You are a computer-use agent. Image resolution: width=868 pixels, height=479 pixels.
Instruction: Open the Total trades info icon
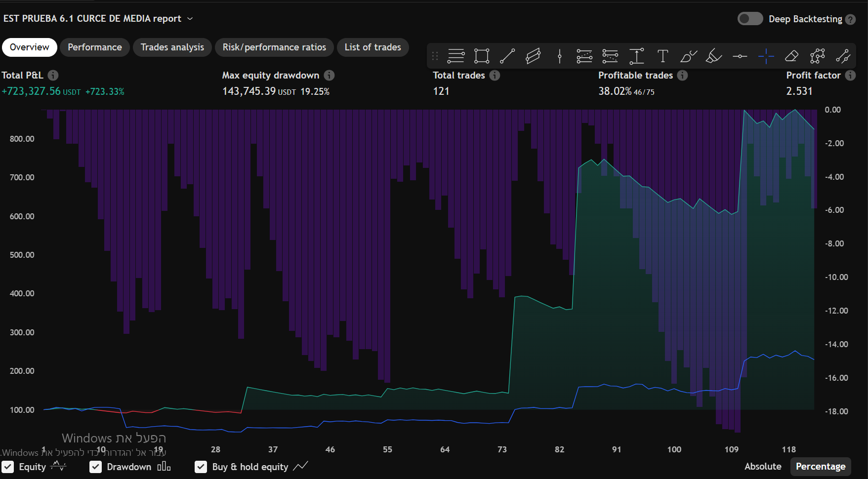[x=495, y=75]
